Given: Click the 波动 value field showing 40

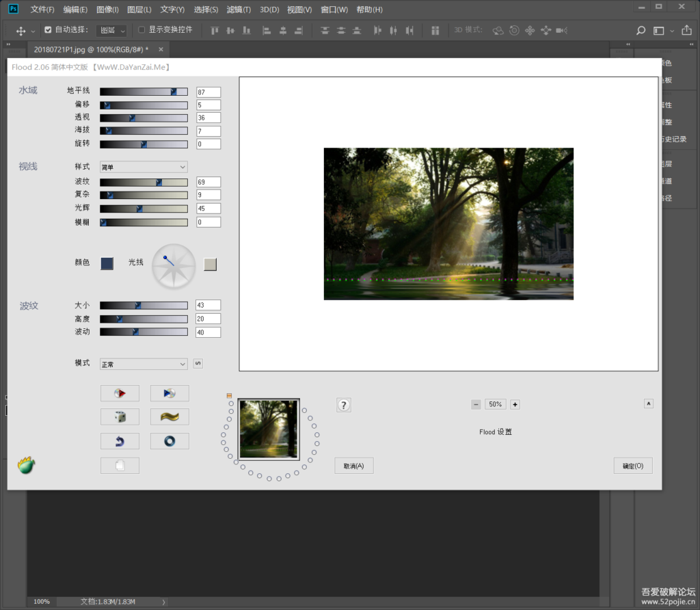Looking at the screenshot, I should (208, 332).
